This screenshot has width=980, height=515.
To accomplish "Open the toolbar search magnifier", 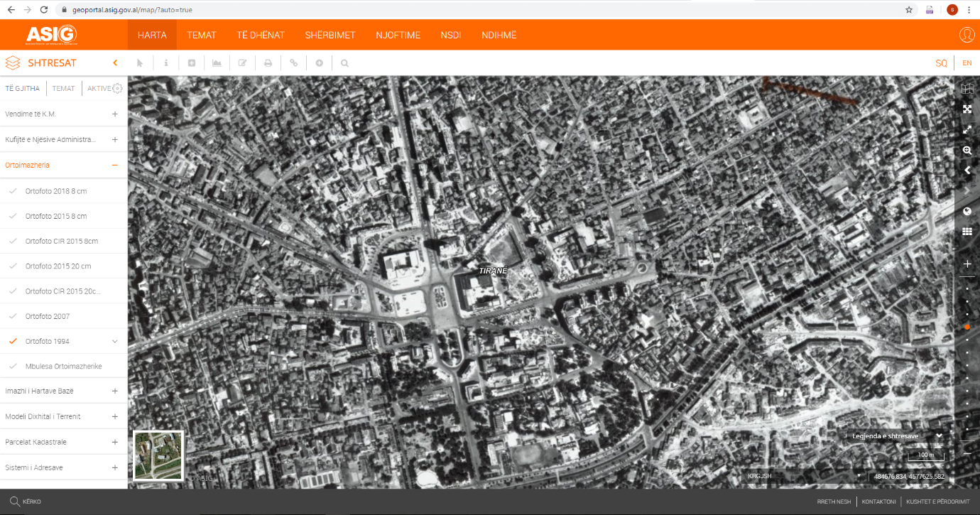I will (x=345, y=63).
